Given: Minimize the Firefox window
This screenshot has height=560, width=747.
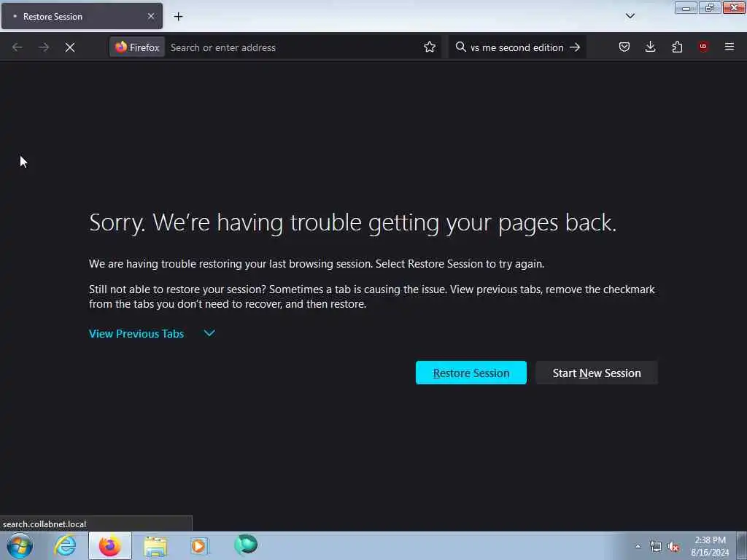Looking at the screenshot, I should 686,7.
